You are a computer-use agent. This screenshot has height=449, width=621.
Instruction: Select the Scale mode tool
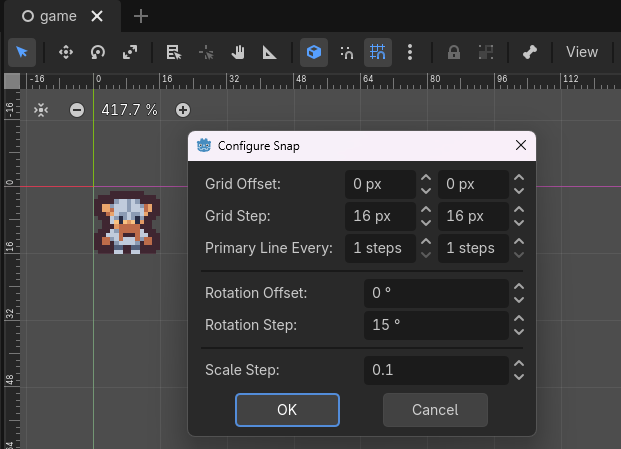tap(130, 52)
